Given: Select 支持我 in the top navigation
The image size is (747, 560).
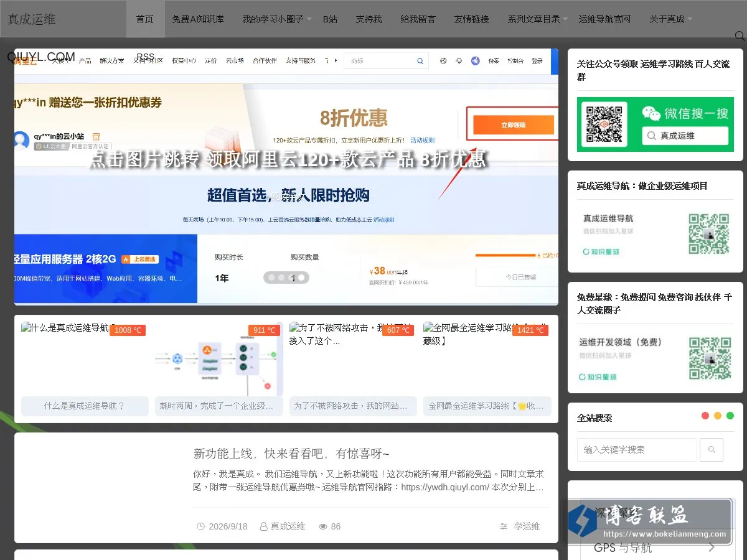Looking at the screenshot, I should (x=369, y=19).
